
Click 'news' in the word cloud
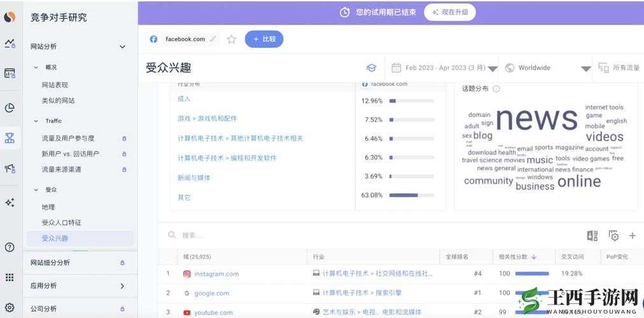[x=537, y=118]
